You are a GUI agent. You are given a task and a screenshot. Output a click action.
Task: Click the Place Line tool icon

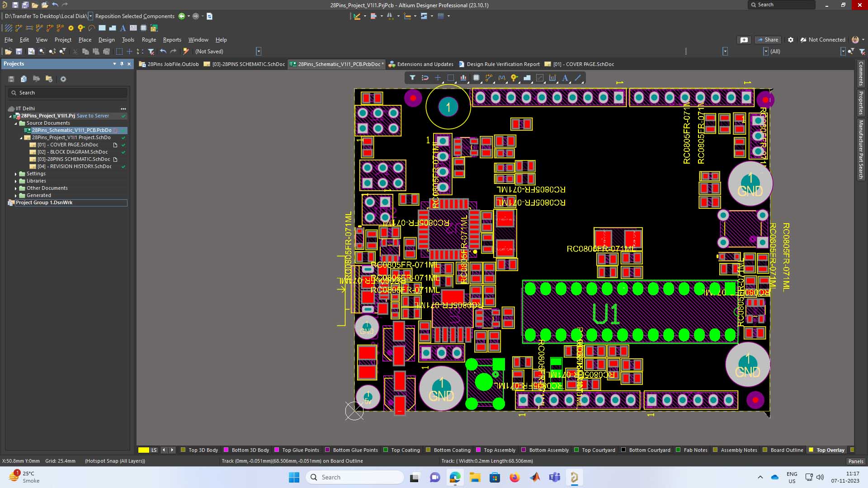pyautogui.click(x=578, y=78)
